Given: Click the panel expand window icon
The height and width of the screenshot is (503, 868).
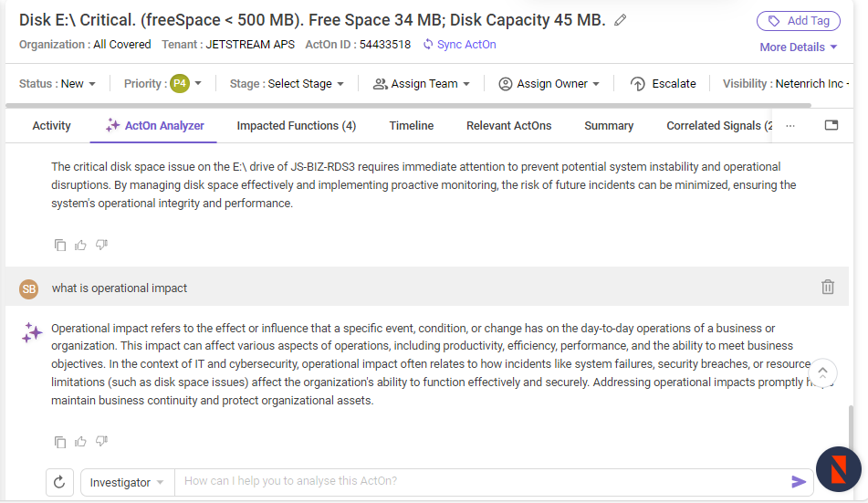Looking at the screenshot, I should 831,125.
